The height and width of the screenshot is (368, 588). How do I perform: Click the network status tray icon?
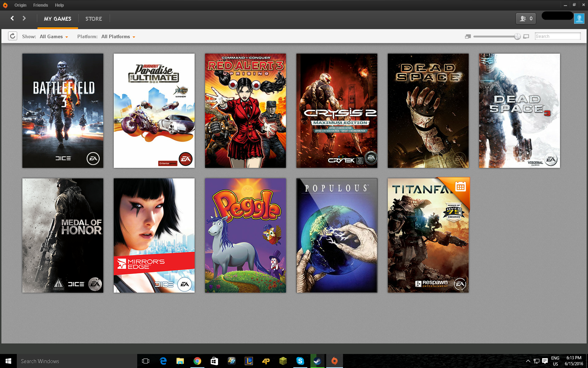536,361
